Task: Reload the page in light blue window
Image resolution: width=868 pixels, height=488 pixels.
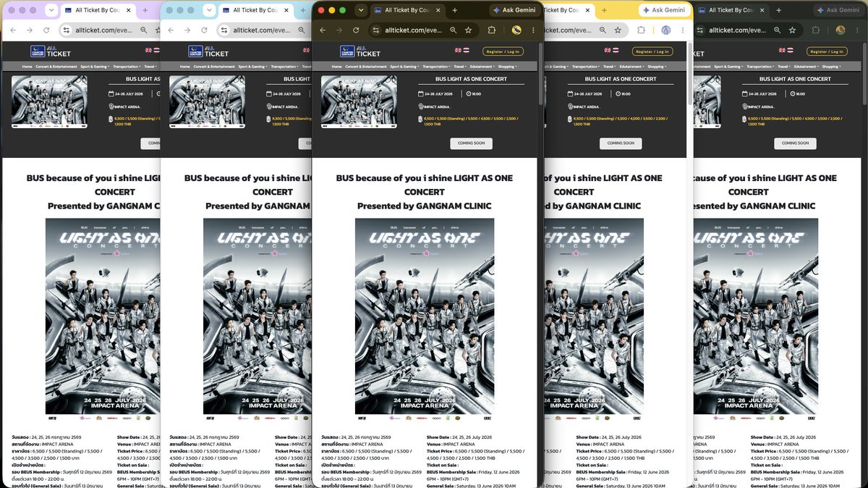Action: [205, 30]
